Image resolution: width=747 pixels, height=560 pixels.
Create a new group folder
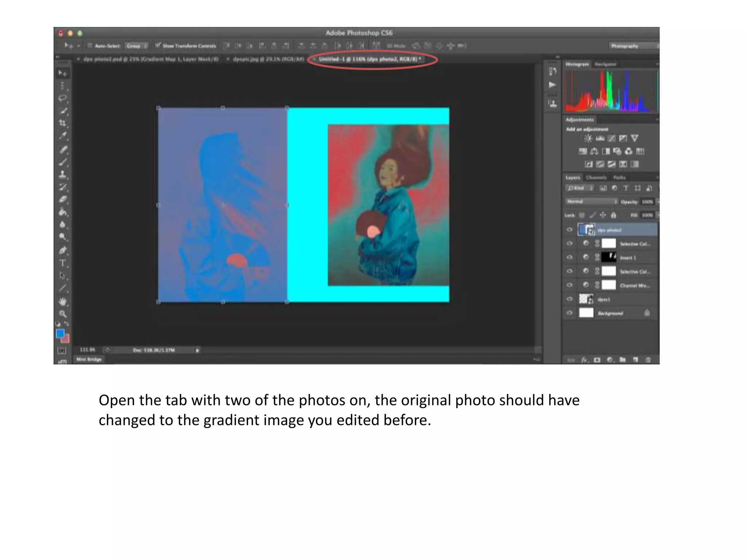[623, 360]
